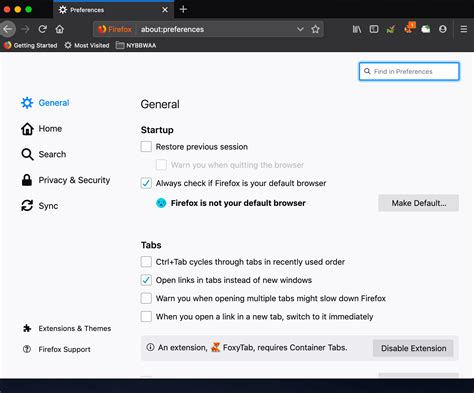
Task: Click the Firefox is not your default browser text
Action: (238, 203)
